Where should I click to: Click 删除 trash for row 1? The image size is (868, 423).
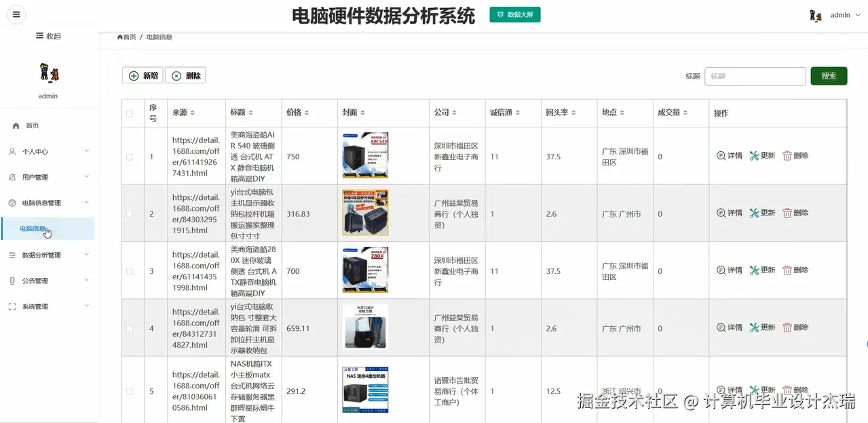click(795, 155)
